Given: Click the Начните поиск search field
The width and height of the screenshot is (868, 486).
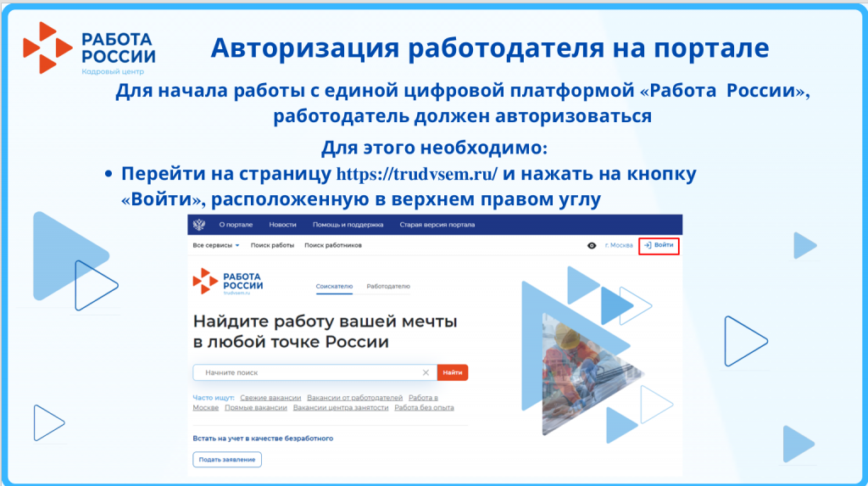Looking at the screenshot, I should 309,372.
